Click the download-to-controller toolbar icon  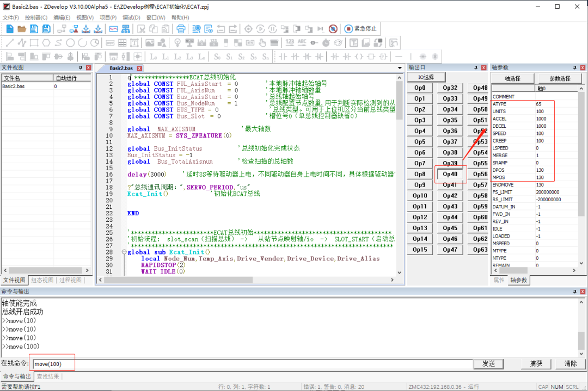(85, 29)
